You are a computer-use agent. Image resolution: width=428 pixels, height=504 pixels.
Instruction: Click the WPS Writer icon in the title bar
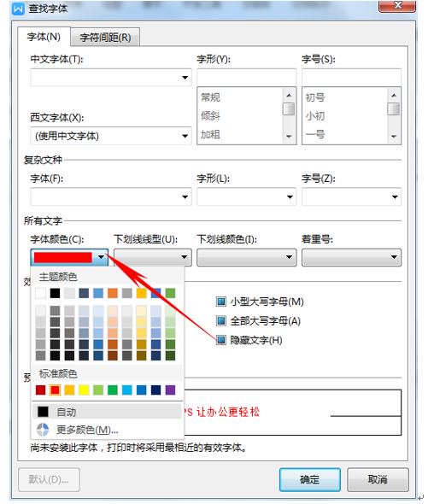[x=18, y=9]
